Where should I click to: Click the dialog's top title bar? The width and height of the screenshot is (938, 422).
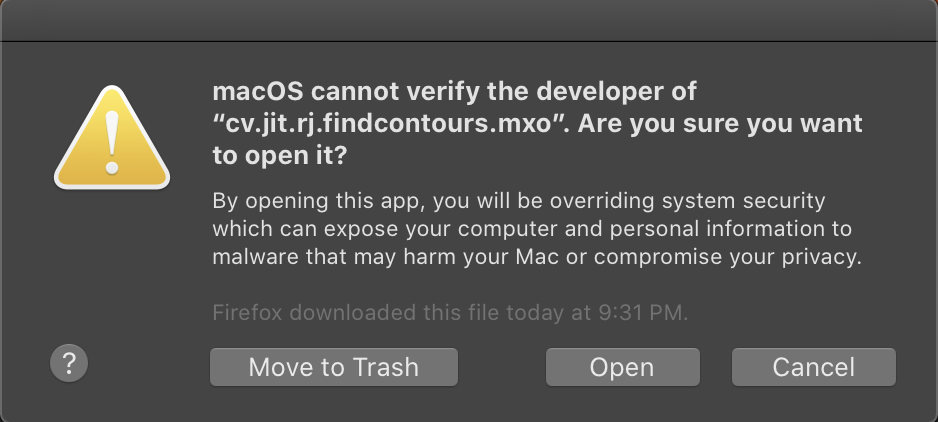[469, 20]
